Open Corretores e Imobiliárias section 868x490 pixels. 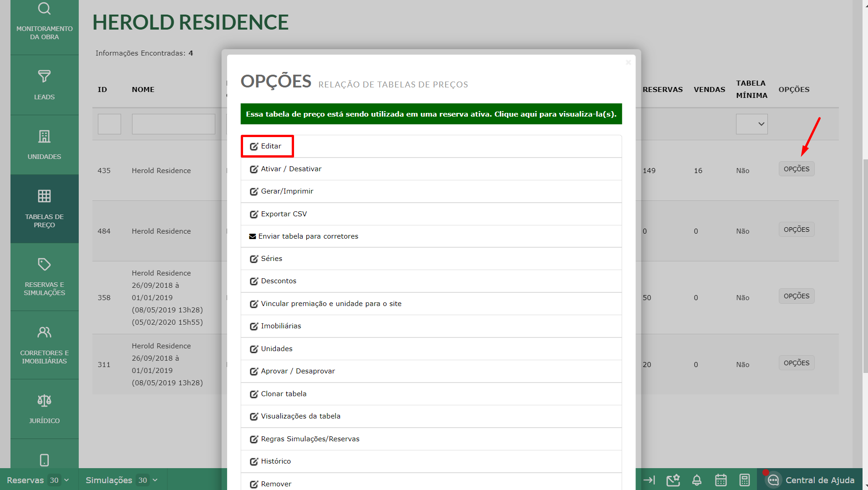[x=44, y=345]
